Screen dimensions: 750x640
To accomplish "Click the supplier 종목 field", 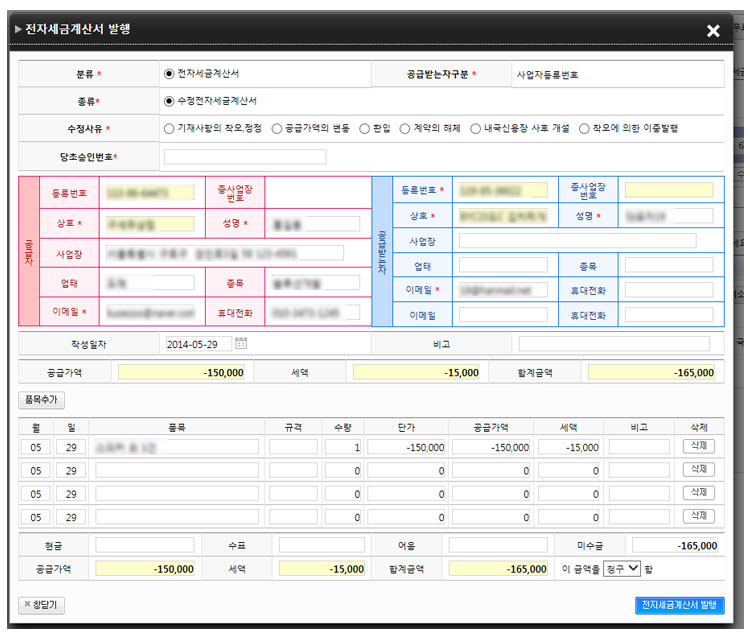I will (316, 283).
